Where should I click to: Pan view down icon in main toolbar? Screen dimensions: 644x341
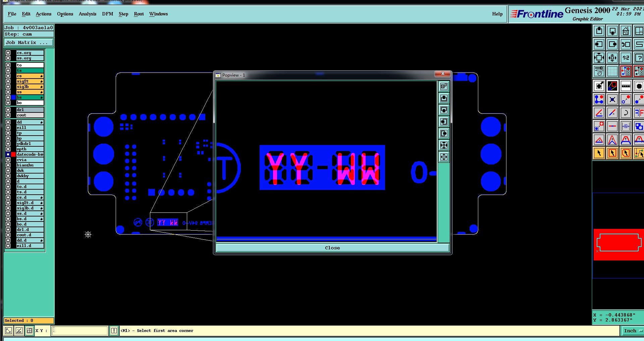612,31
